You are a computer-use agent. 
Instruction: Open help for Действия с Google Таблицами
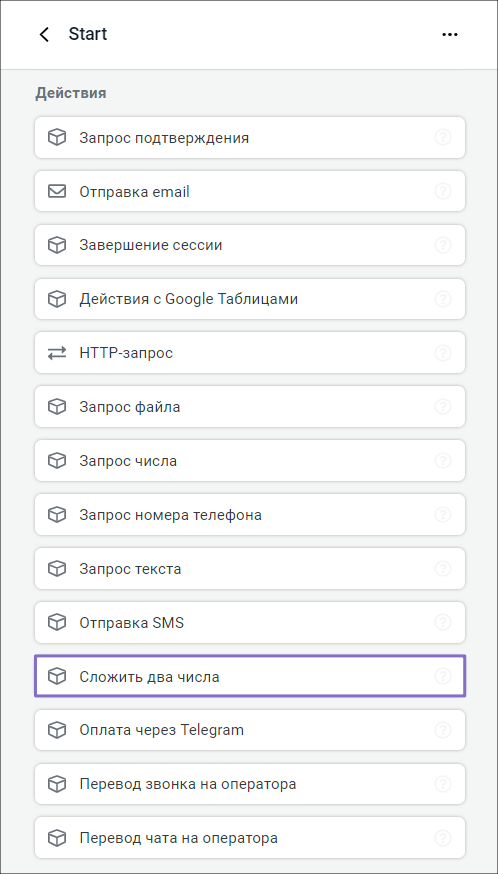click(x=443, y=299)
